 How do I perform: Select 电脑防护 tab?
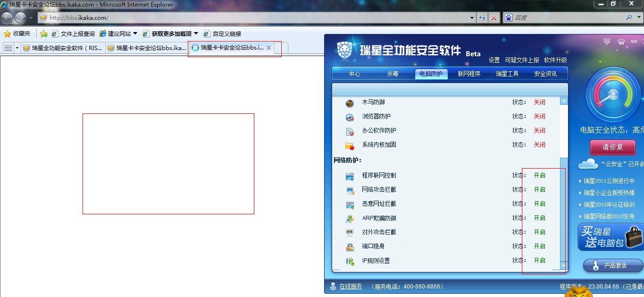pos(431,74)
